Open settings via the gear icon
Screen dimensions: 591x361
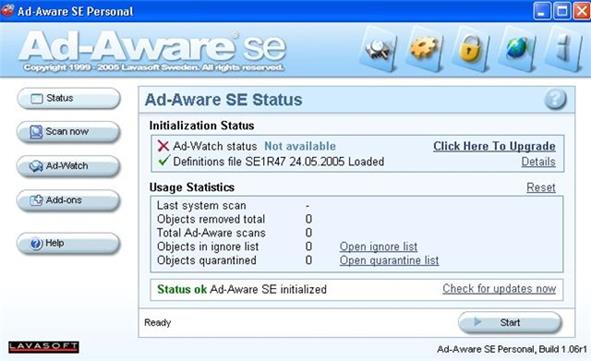click(424, 49)
